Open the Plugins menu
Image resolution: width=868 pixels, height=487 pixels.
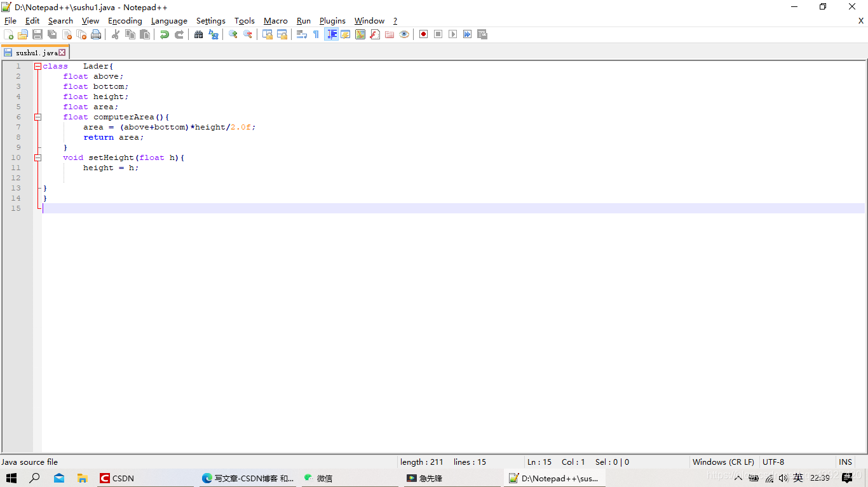[332, 21]
